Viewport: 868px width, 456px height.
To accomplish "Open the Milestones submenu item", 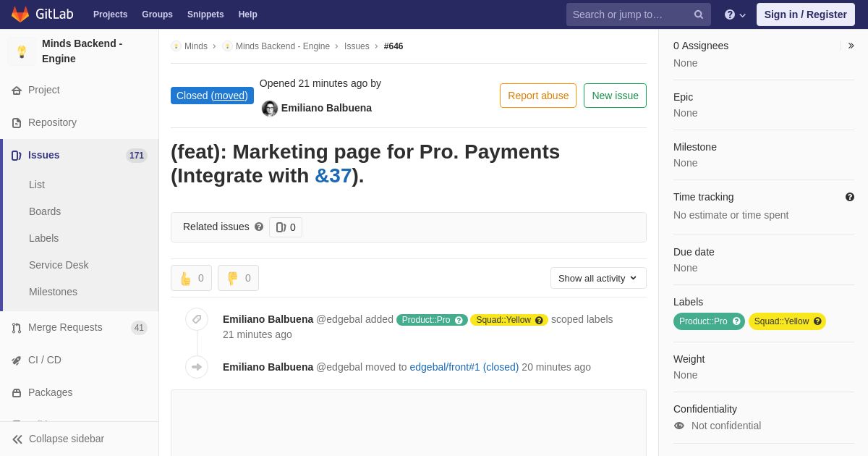I will (x=53, y=292).
